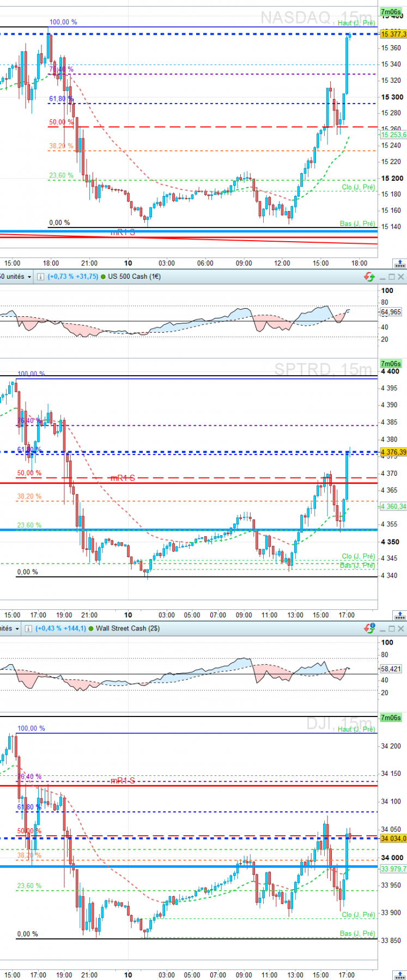Select 61,80 % Fibonacci label on NASDAQ chart

pos(61,99)
